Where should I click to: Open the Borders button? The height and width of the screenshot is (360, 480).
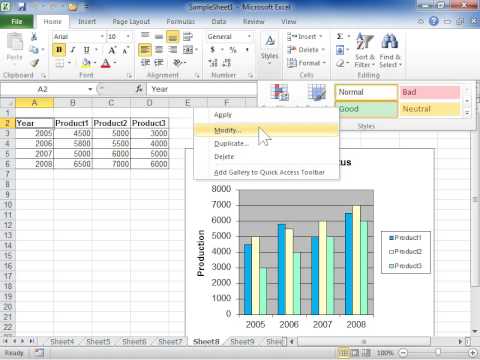pyautogui.click(x=60, y=63)
